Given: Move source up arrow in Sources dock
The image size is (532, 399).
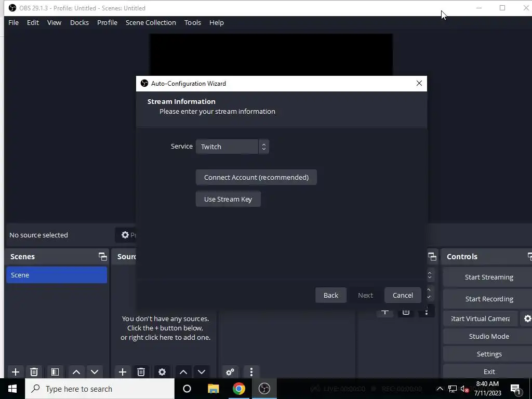Looking at the screenshot, I should [x=183, y=372].
